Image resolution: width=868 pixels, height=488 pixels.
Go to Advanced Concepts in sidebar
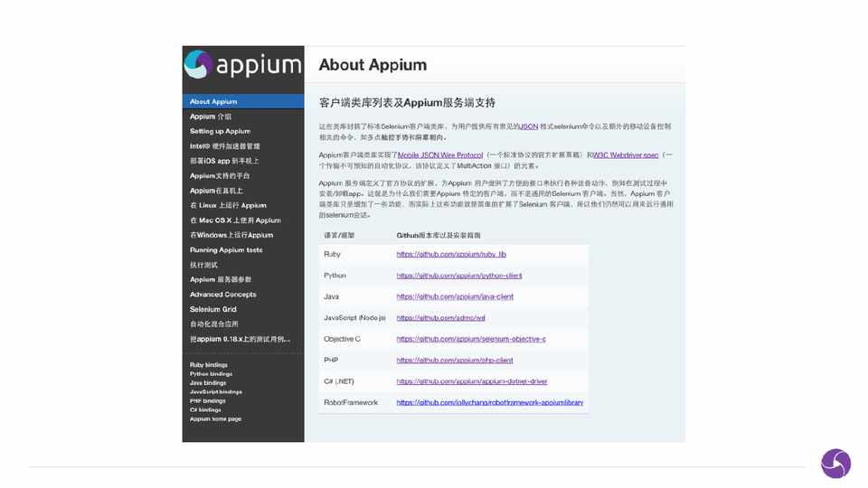click(x=222, y=295)
